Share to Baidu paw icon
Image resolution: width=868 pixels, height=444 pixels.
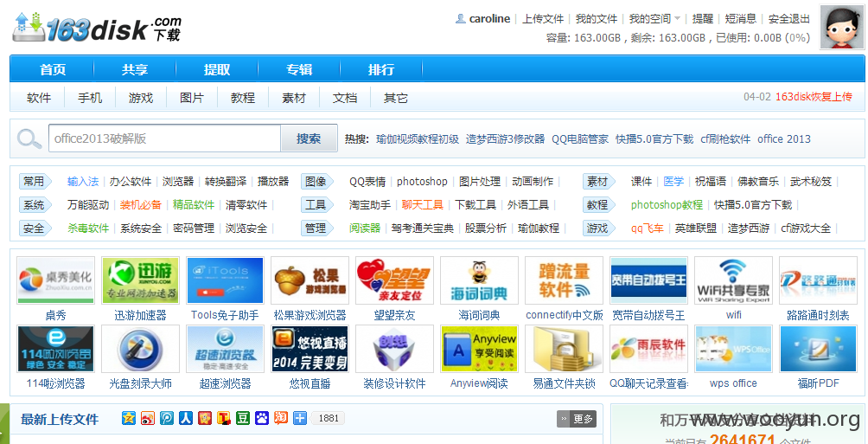[x=262, y=418]
